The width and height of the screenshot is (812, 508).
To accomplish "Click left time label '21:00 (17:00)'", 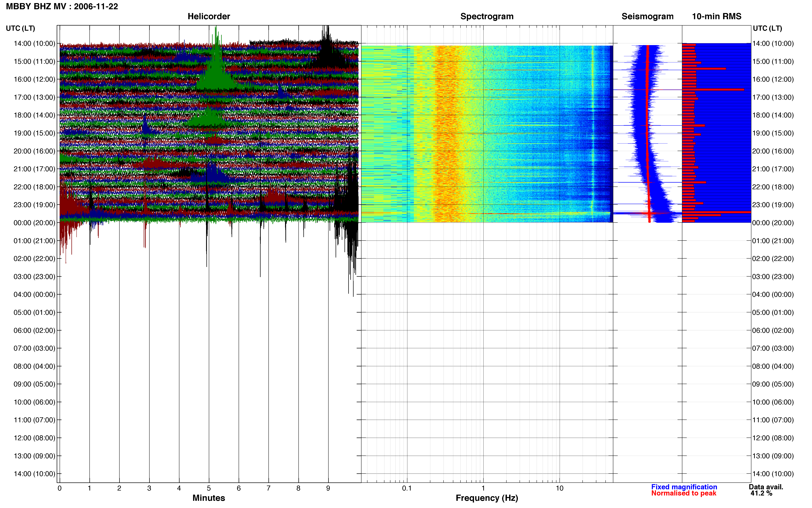I will coord(34,169).
